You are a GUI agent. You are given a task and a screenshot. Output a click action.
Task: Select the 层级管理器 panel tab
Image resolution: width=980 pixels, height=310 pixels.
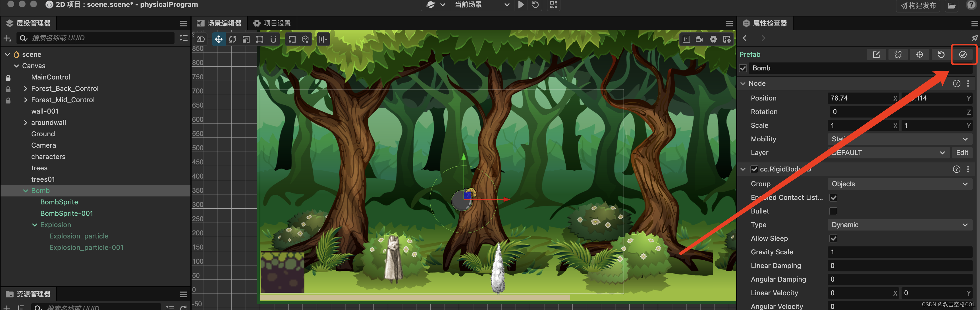click(28, 24)
